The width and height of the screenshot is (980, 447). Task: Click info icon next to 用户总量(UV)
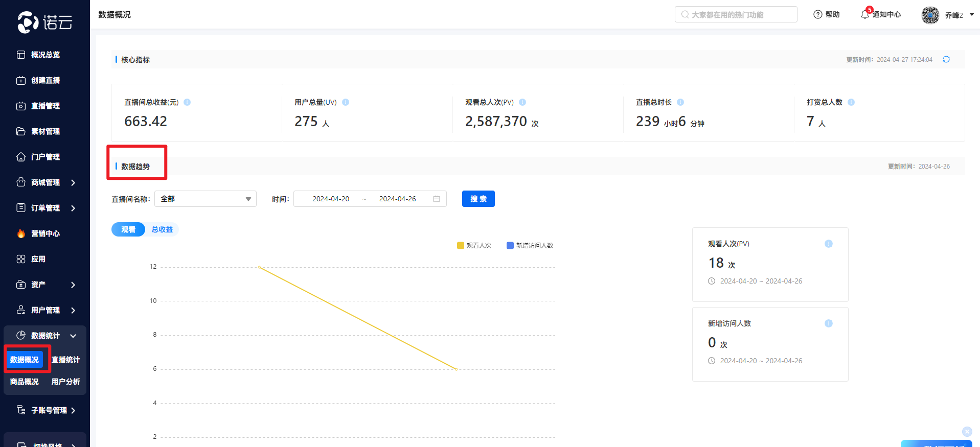[x=346, y=102]
